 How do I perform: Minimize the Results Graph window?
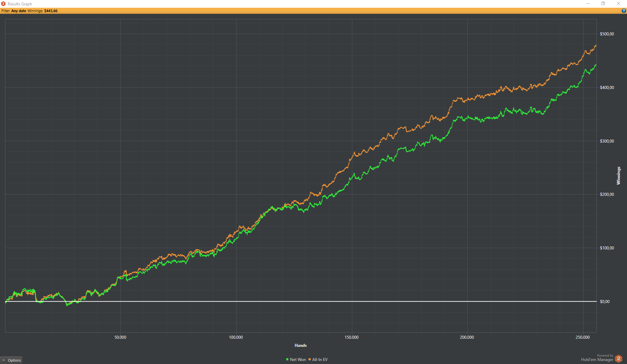(x=588, y=4)
